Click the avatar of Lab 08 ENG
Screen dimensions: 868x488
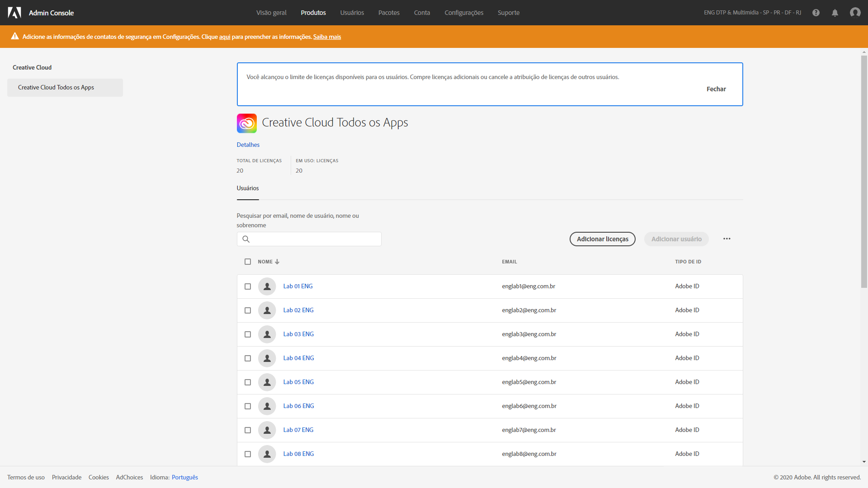point(267,454)
